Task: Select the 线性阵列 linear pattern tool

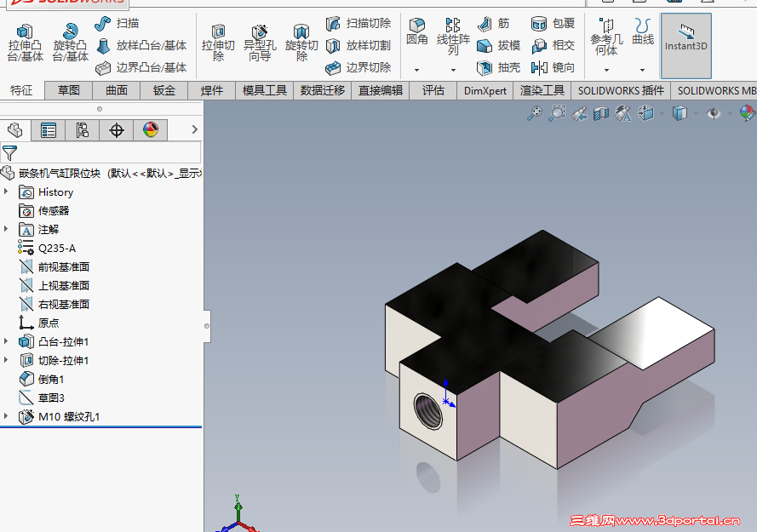Action: (x=453, y=37)
